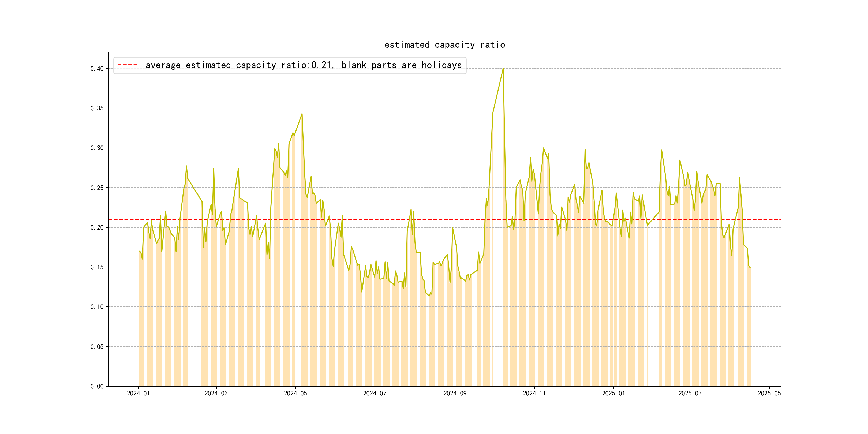The height and width of the screenshot is (434, 868).
Task: Click the final data point at line's right end
Action: (750, 268)
